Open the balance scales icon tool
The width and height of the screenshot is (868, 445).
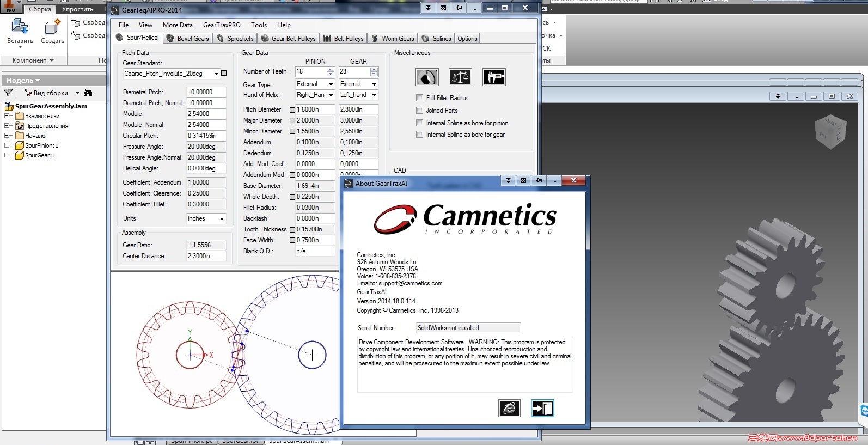(460, 77)
